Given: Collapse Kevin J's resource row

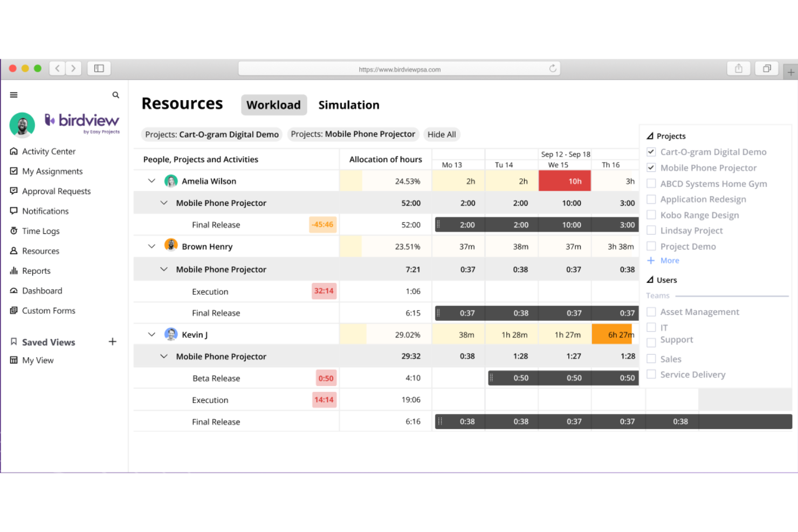Looking at the screenshot, I should [x=152, y=335].
